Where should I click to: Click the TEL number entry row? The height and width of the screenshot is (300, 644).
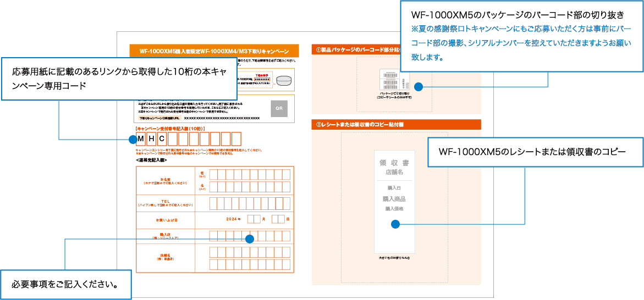249,204
